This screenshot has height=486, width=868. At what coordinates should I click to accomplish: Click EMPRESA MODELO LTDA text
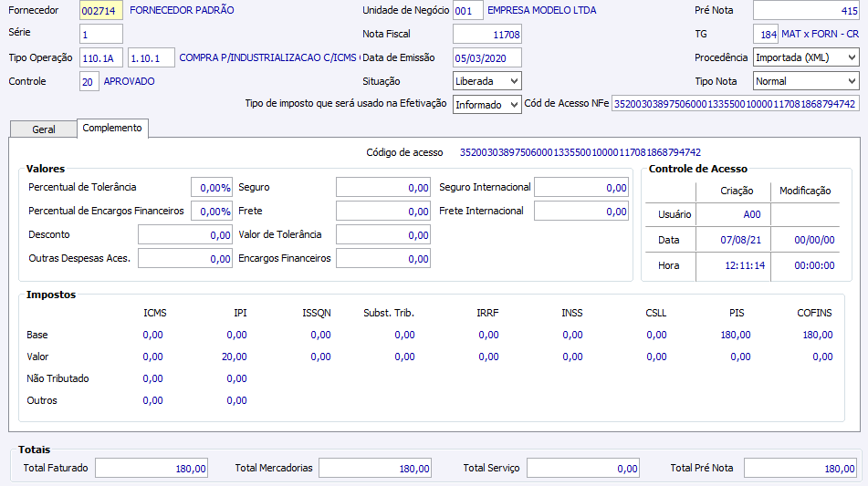tap(542, 10)
